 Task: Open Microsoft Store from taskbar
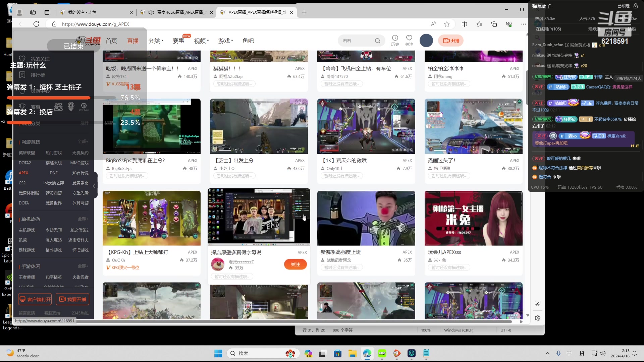click(x=337, y=353)
